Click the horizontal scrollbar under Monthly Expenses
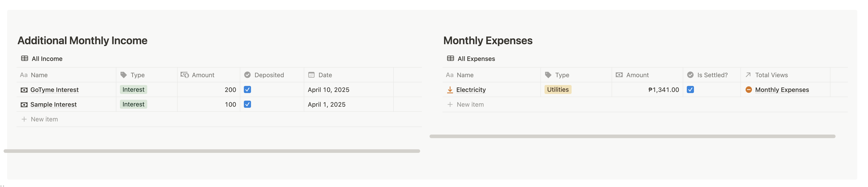 coord(632,136)
